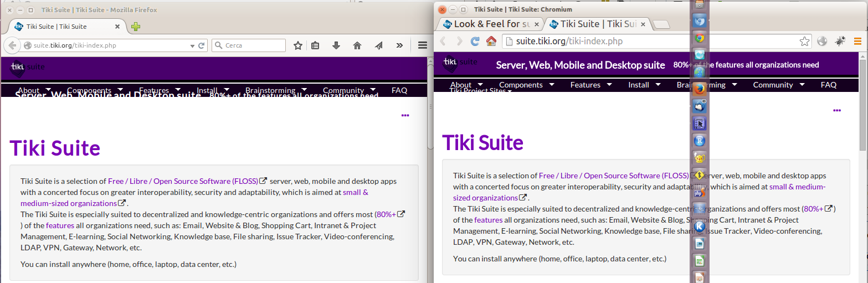Click Firefox back arrow button

tap(12, 45)
